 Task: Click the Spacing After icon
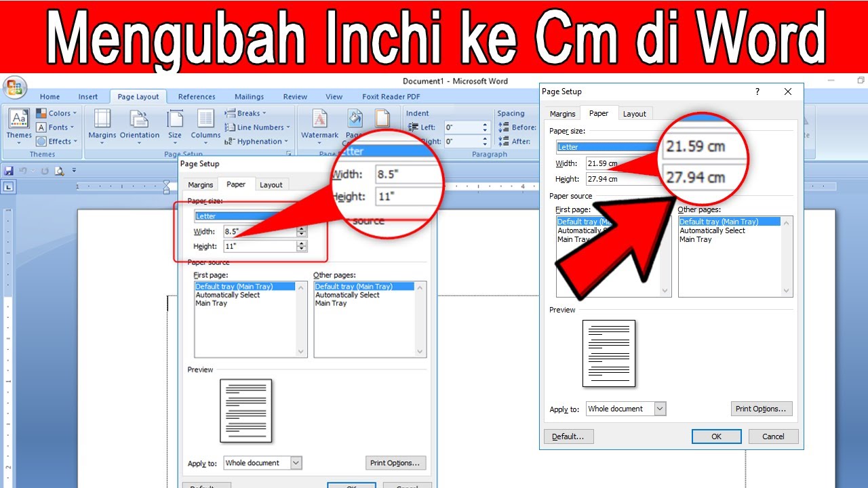pos(504,142)
